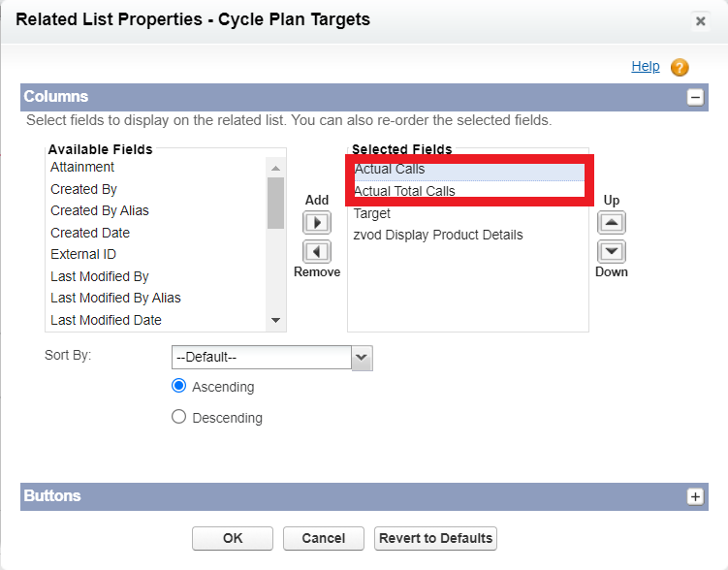Collapse the Columns section
The height and width of the screenshot is (570, 728).
click(x=694, y=97)
